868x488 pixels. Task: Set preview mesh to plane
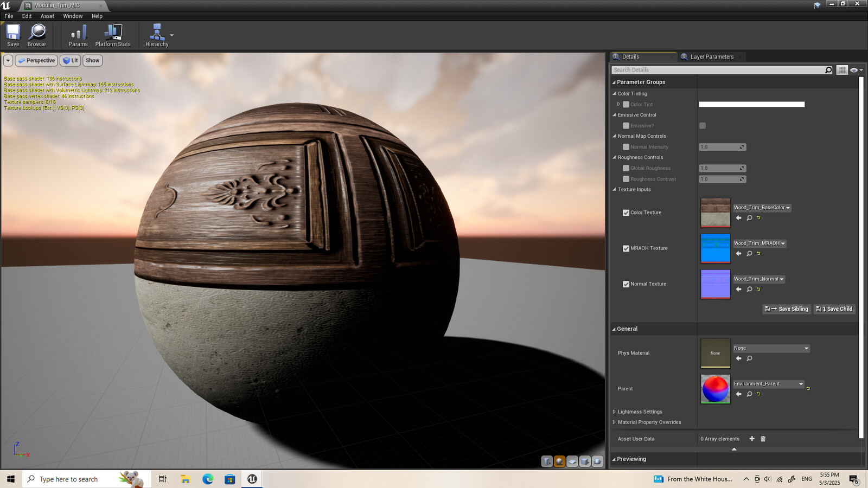(572, 461)
